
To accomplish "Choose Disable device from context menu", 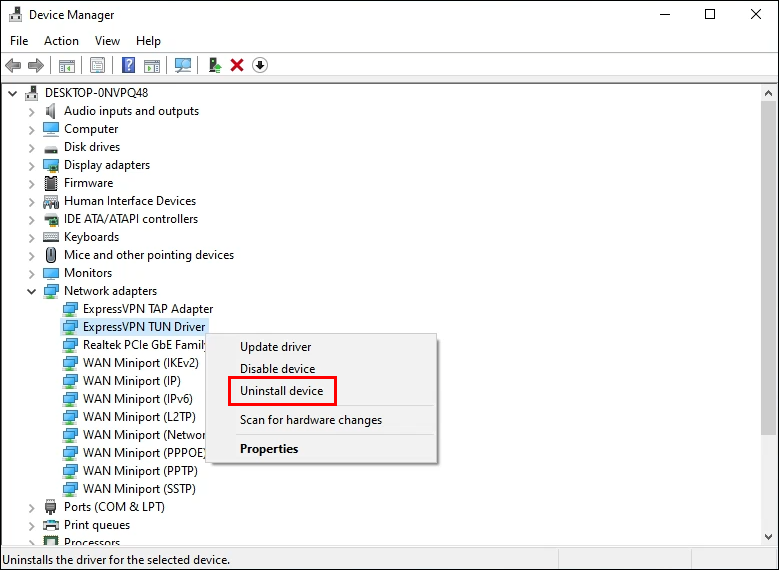I will [x=321, y=369].
